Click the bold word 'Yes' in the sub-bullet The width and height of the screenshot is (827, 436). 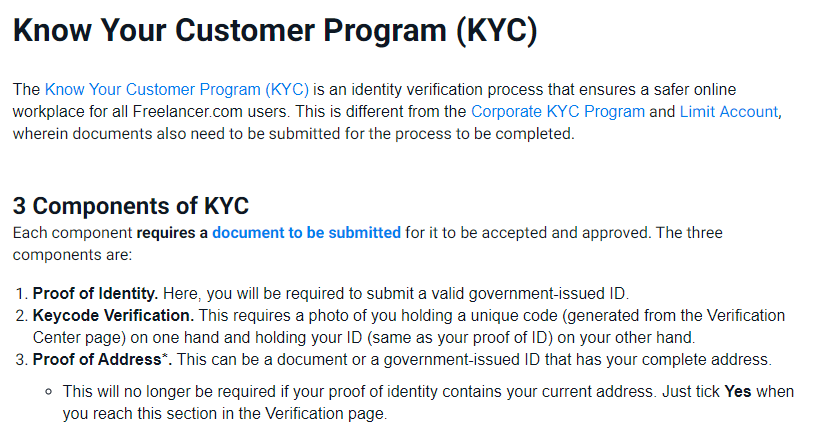pos(737,392)
